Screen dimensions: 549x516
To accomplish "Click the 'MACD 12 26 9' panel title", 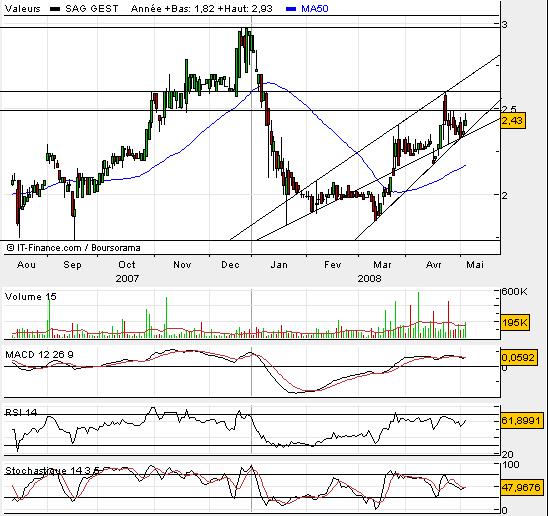I will click(x=40, y=355).
